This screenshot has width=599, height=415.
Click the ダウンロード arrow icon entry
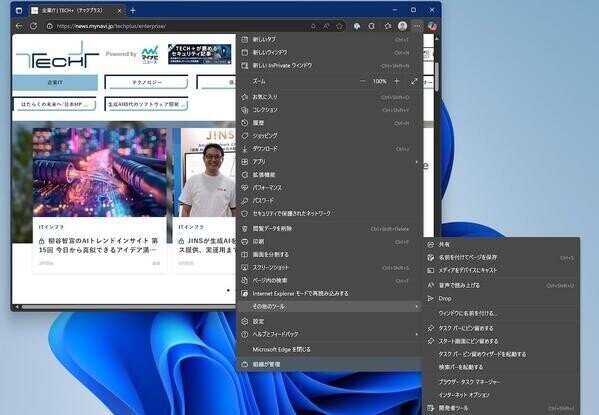[329, 149]
